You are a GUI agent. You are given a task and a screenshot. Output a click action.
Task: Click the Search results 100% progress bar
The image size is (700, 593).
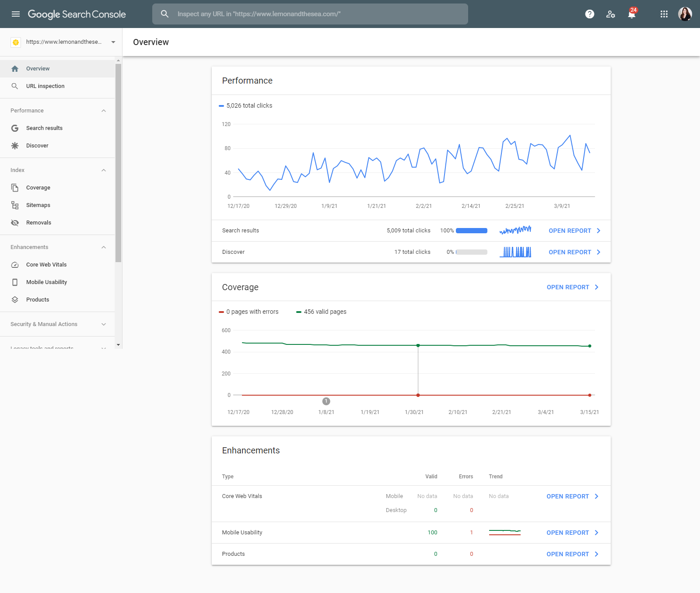[x=472, y=231]
